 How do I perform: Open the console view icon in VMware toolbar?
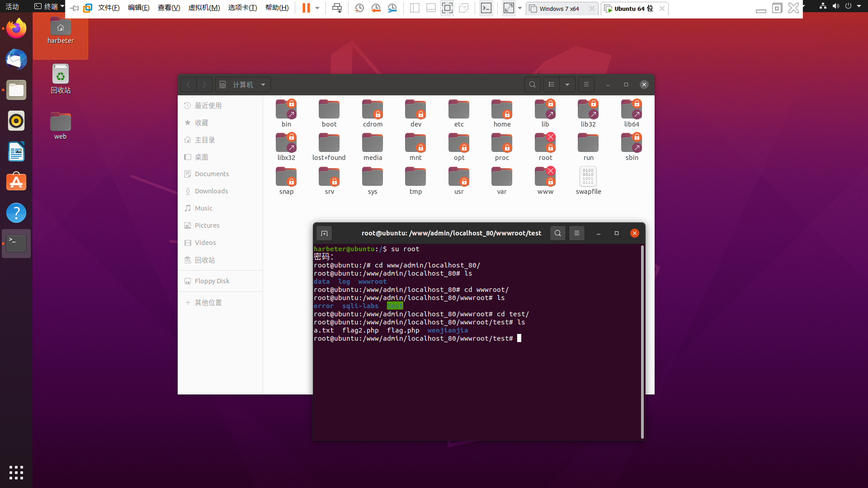tap(486, 8)
